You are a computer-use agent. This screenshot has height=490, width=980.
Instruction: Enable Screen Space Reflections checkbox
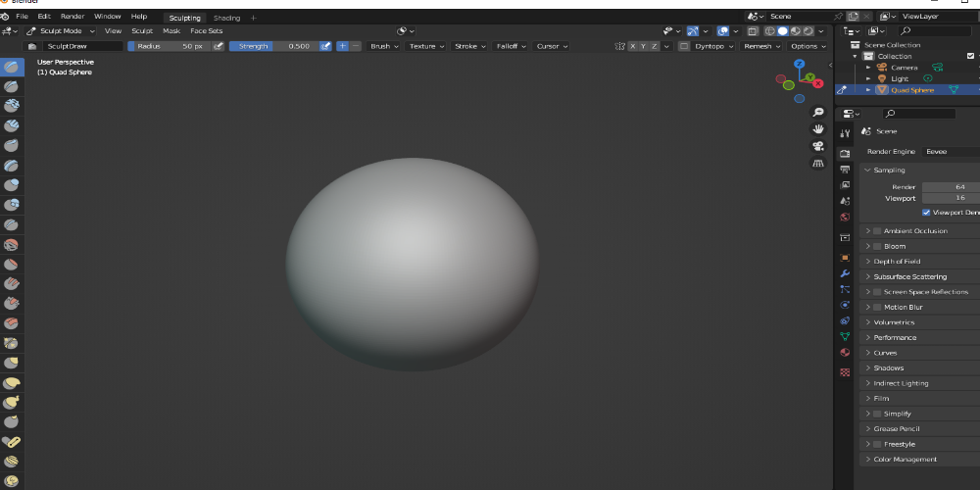click(877, 292)
